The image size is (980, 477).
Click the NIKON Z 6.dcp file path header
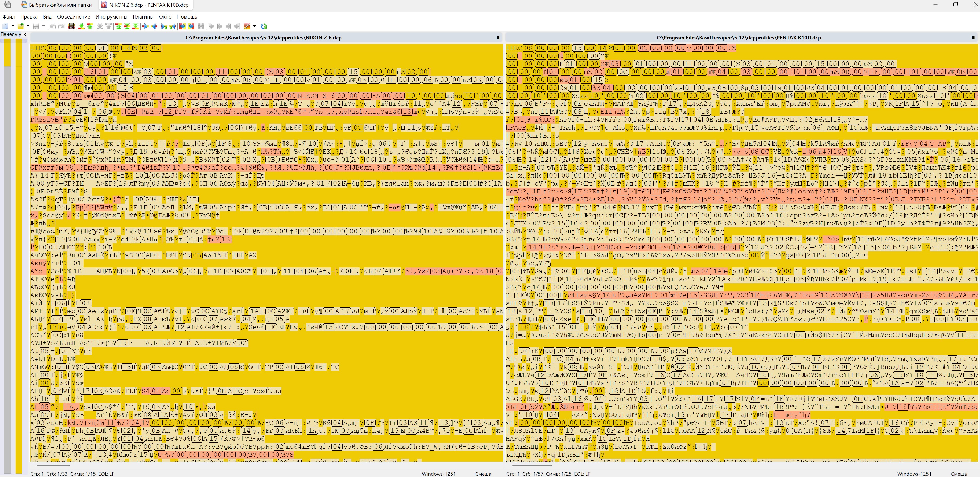[x=263, y=38]
